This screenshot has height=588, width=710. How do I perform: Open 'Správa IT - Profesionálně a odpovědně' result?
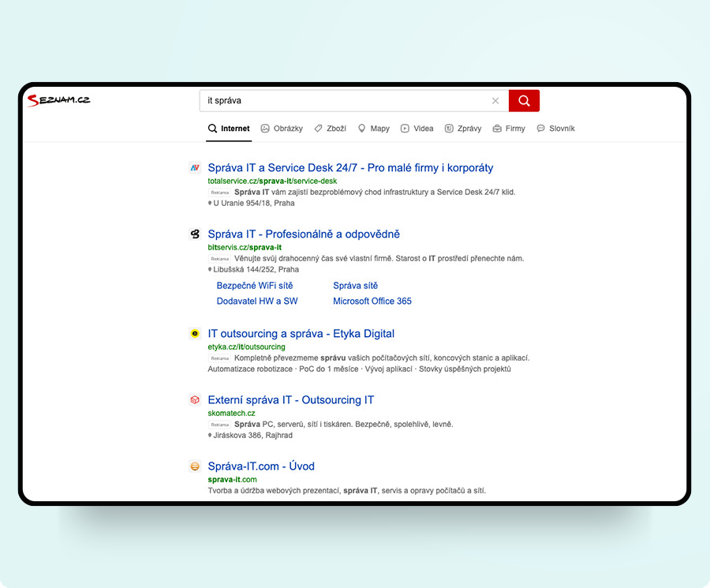pos(304,234)
